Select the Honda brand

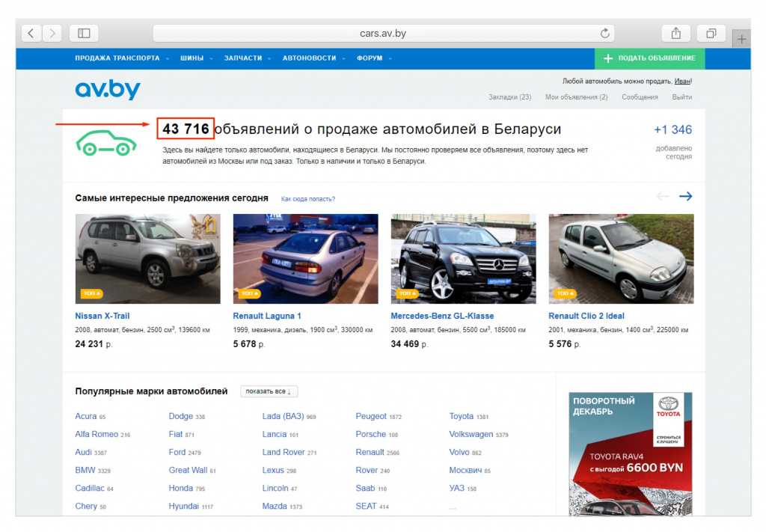coord(181,489)
